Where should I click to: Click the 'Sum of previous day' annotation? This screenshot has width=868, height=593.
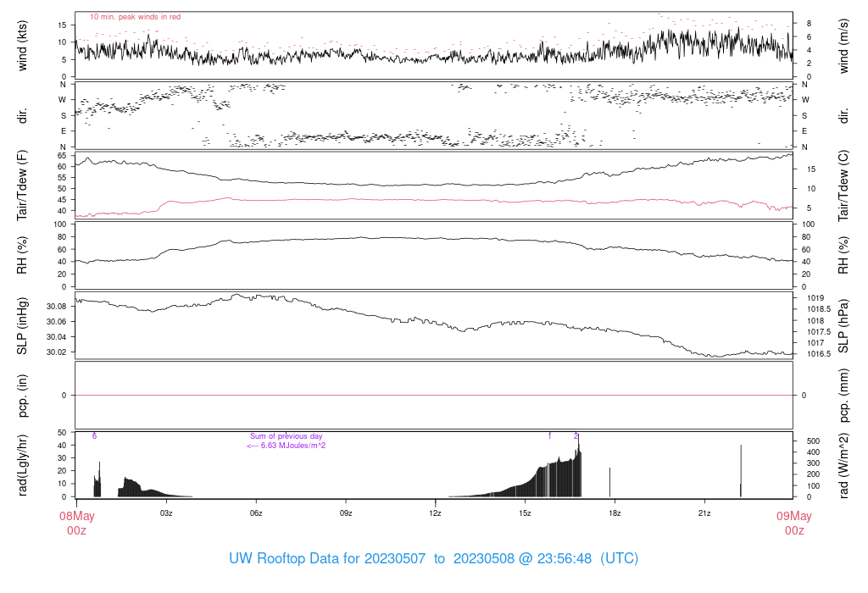[287, 436]
